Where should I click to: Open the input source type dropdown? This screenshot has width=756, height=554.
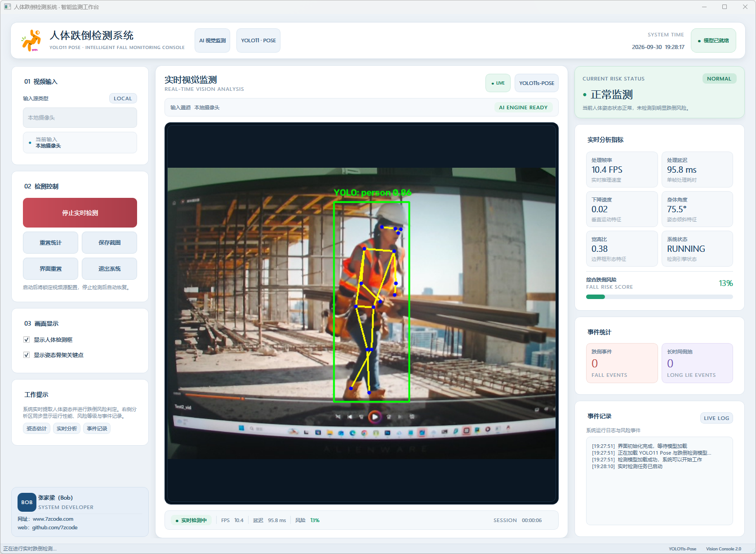pyautogui.click(x=80, y=118)
